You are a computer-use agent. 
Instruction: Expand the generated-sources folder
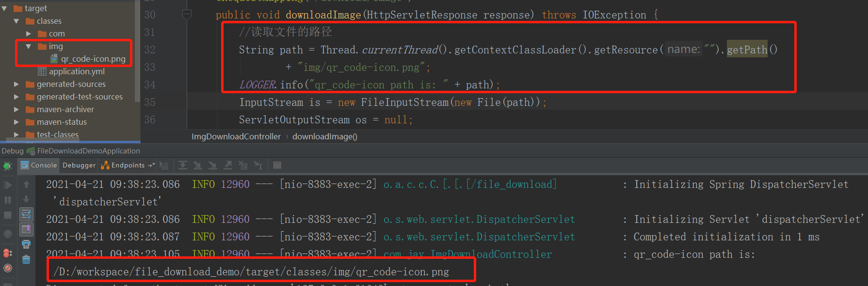tap(16, 84)
